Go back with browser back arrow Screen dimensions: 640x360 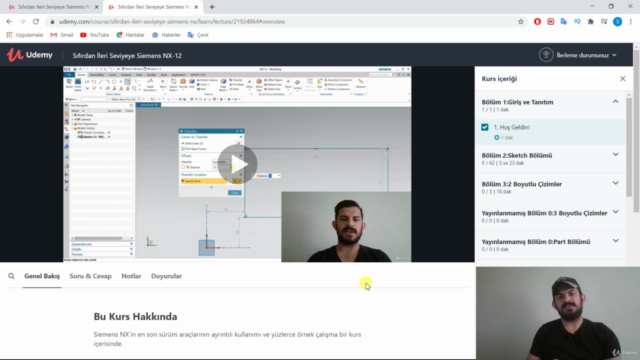(9, 22)
